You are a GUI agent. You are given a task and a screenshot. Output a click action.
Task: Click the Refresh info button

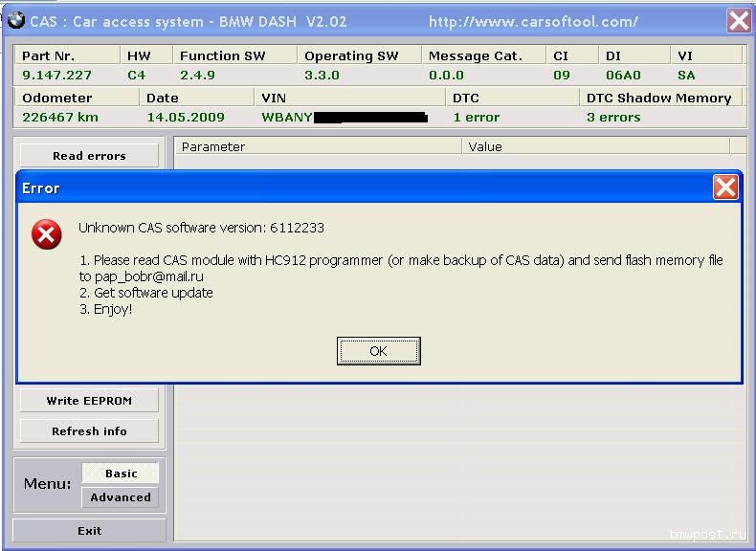point(89,431)
